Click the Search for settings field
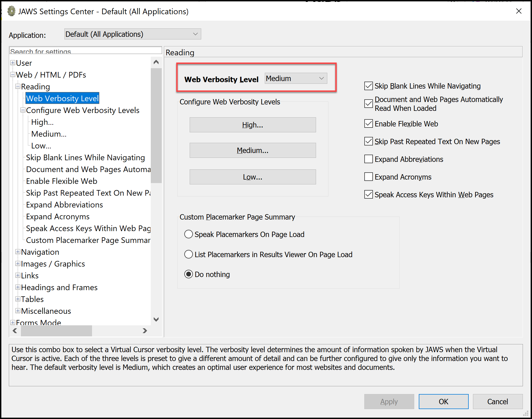The height and width of the screenshot is (419, 532). (x=86, y=50)
